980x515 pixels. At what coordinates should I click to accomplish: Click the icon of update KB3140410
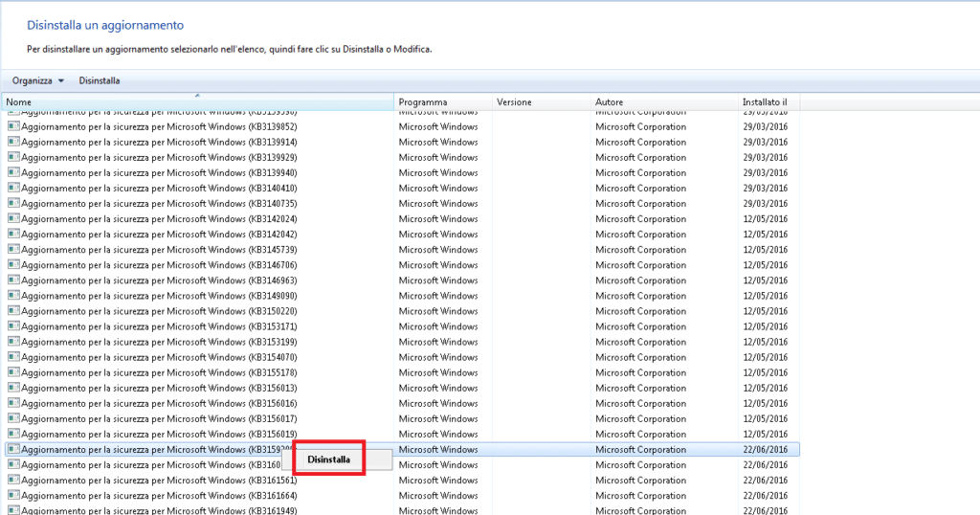[x=13, y=188]
